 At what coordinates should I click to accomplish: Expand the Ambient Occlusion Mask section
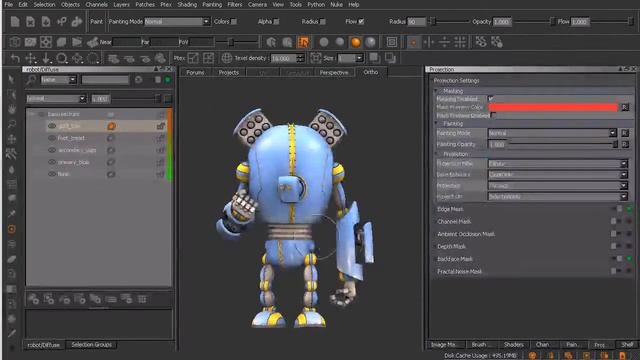466,234
